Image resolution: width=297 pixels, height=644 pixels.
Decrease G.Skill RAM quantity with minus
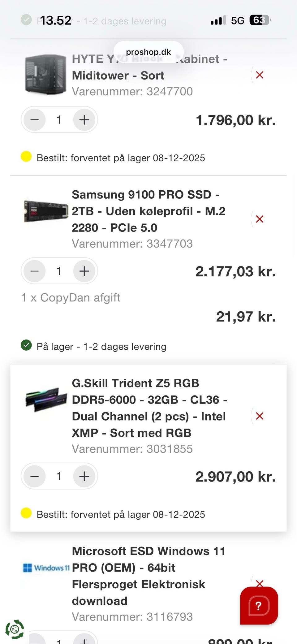coord(35,476)
